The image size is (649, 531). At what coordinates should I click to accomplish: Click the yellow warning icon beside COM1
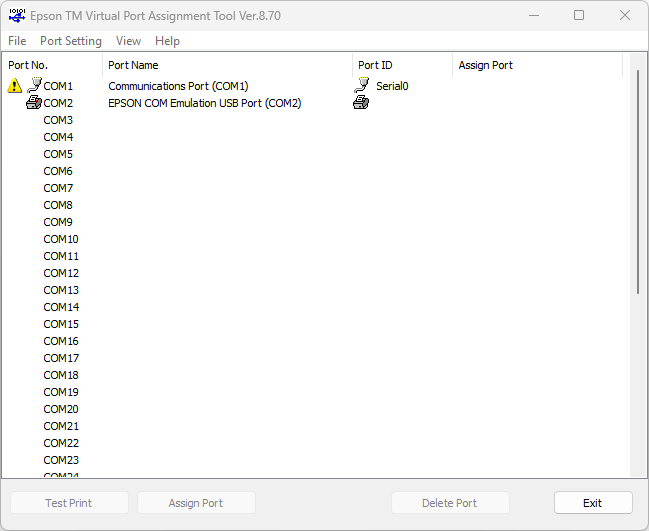[14, 85]
